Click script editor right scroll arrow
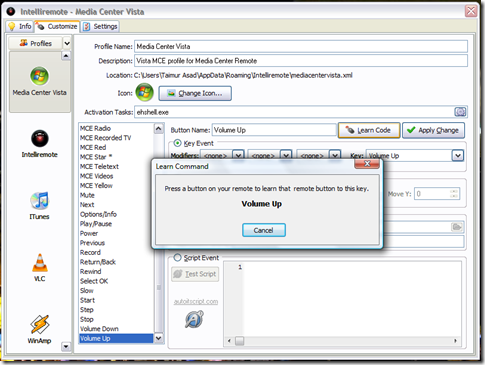Screen dimensions: 485x365 tap(455, 341)
